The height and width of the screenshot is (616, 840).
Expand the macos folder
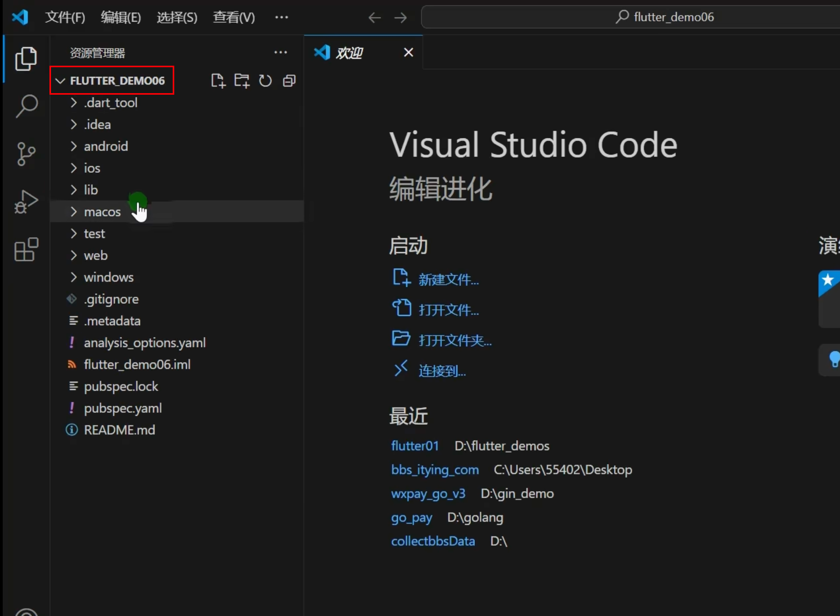point(177,212)
